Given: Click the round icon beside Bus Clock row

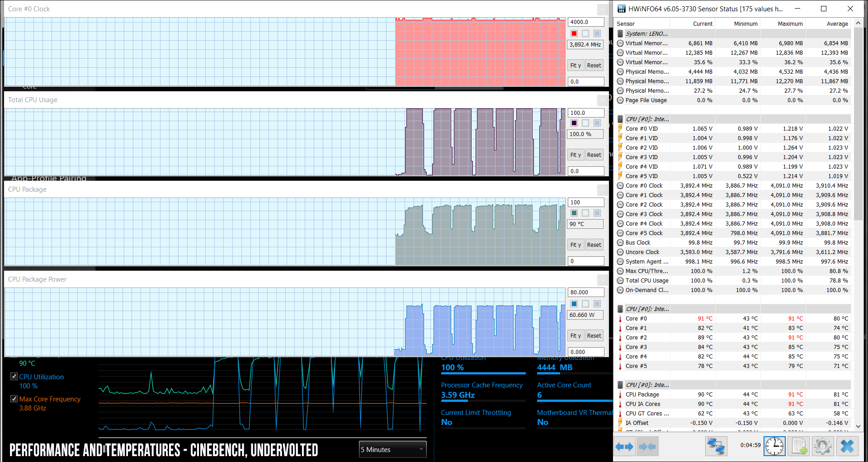Looking at the screenshot, I should 620,242.
